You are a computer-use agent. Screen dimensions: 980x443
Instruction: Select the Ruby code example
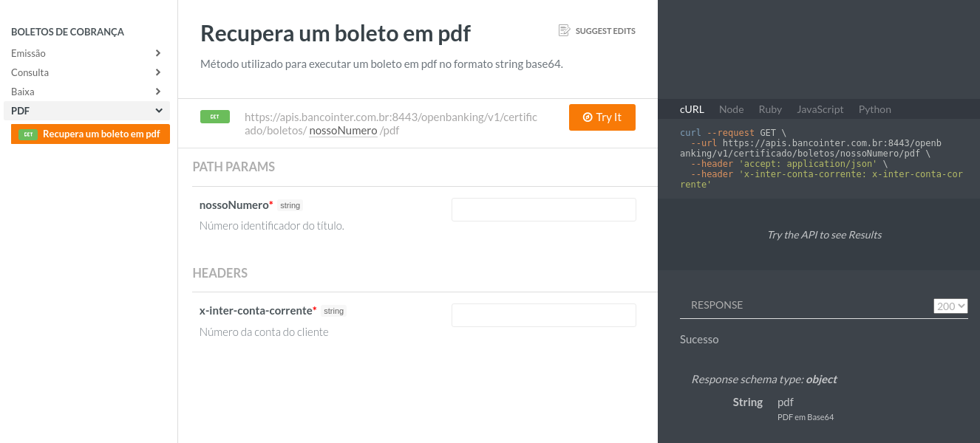point(770,109)
